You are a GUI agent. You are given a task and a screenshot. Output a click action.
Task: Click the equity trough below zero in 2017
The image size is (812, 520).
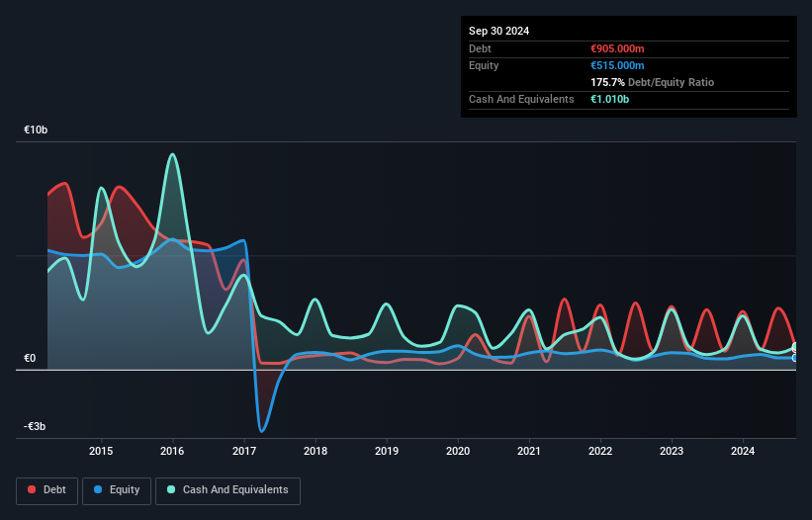click(x=262, y=430)
